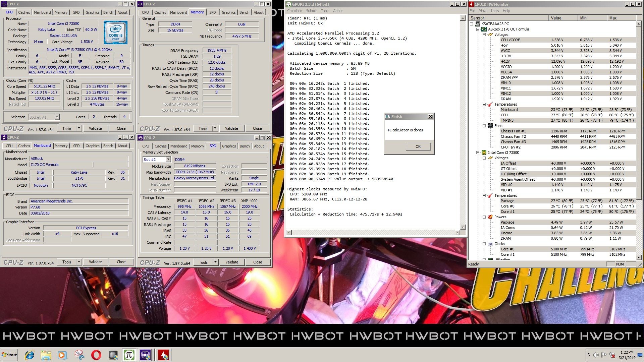Image resolution: width=644 pixels, height=362 pixels.
Task: Collapse the motherboard Voltages group in HWMonitor
Action: click(x=484, y=35)
